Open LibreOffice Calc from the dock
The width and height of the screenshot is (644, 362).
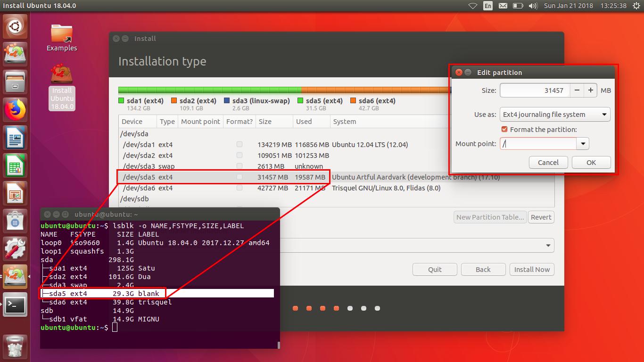point(15,165)
